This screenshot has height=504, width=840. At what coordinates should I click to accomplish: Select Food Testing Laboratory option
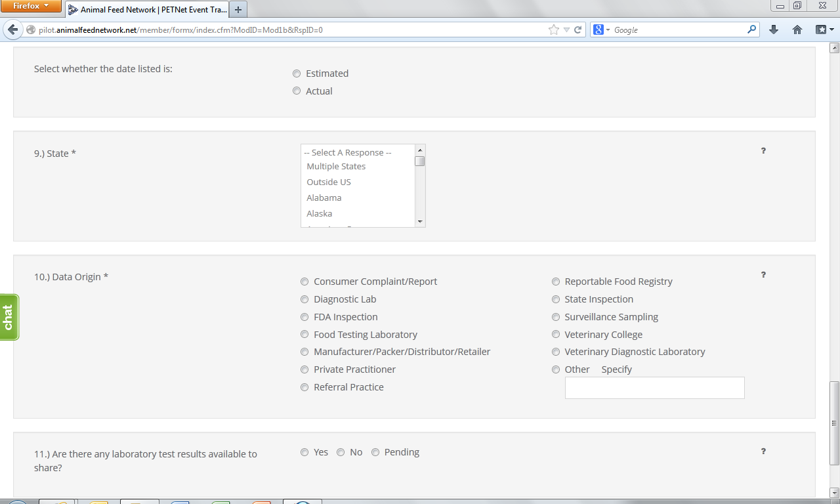304,335
